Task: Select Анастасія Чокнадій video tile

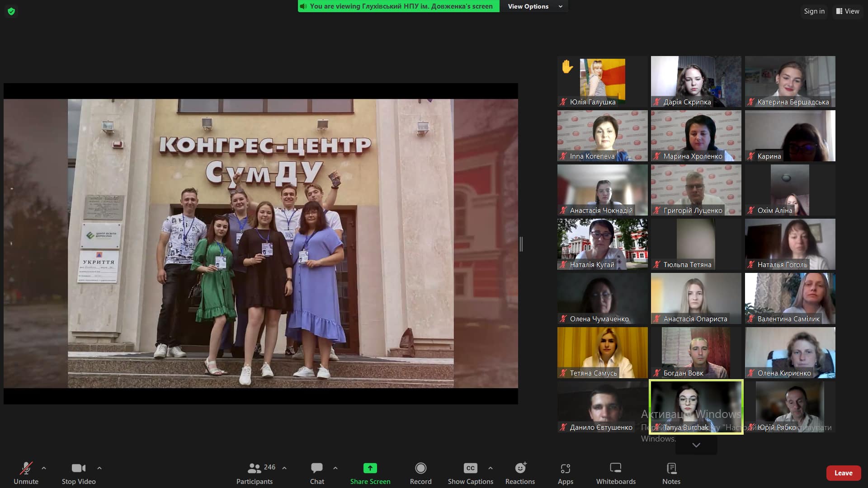Action: [602, 190]
